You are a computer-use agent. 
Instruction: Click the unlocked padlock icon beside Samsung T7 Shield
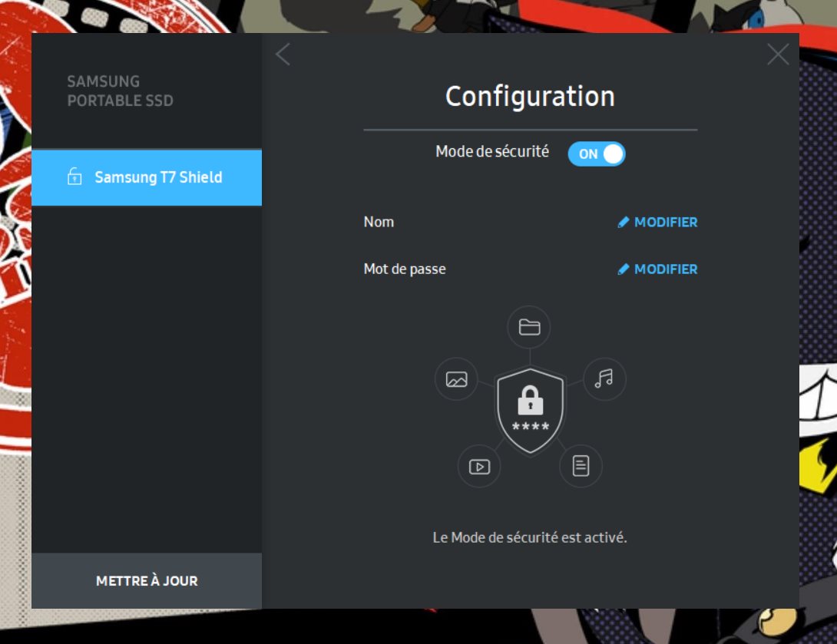[74, 176]
